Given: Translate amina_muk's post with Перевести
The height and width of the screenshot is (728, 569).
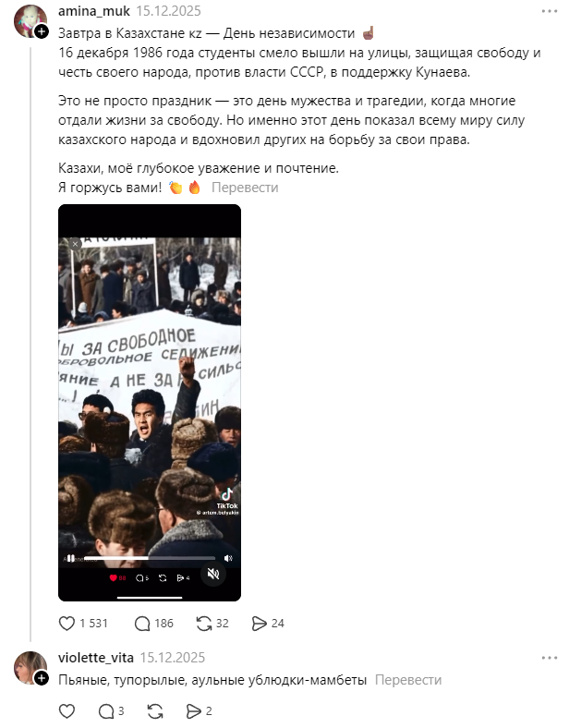Looking at the screenshot, I should [245, 188].
